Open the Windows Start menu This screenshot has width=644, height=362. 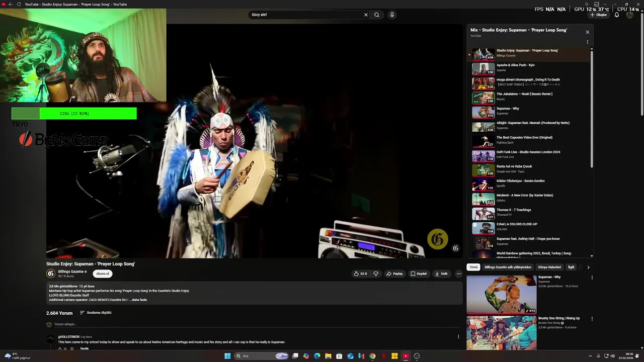point(227,356)
